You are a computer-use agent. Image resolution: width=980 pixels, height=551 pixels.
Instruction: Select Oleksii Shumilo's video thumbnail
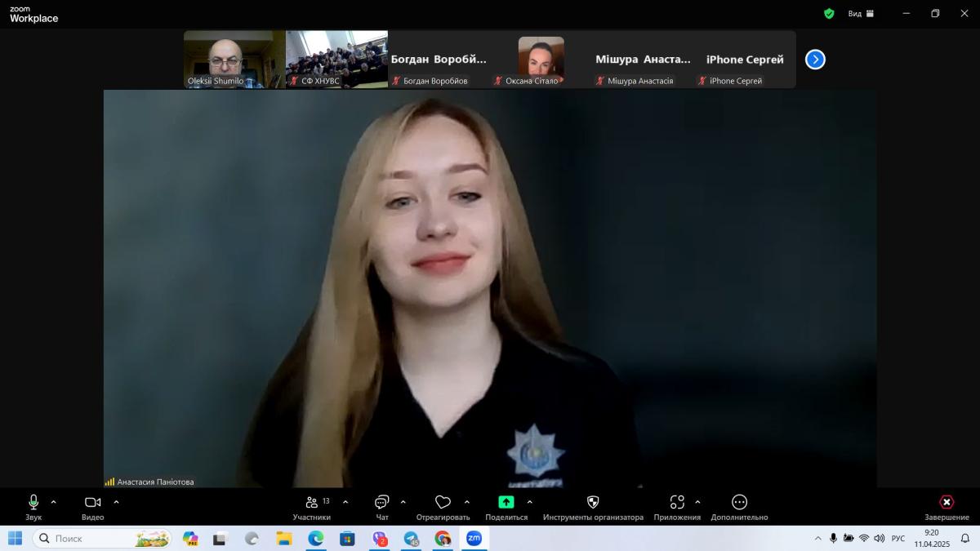click(x=234, y=59)
